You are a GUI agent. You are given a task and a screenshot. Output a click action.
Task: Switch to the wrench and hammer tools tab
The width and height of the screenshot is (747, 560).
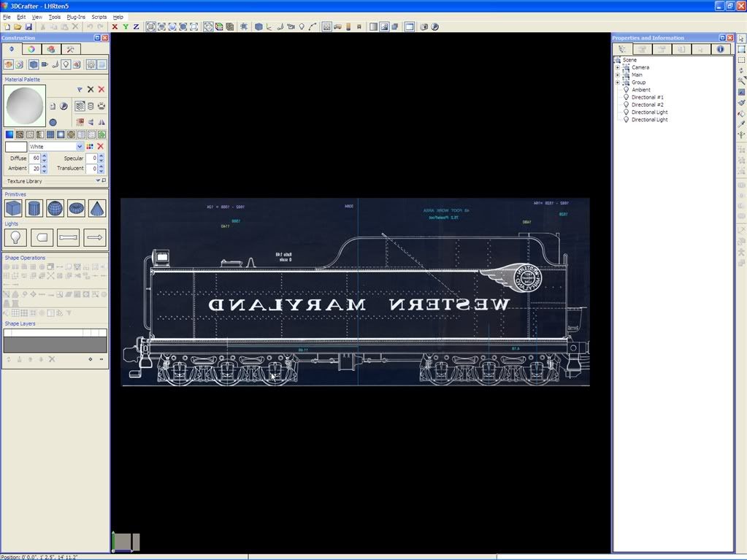pos(71,49)
